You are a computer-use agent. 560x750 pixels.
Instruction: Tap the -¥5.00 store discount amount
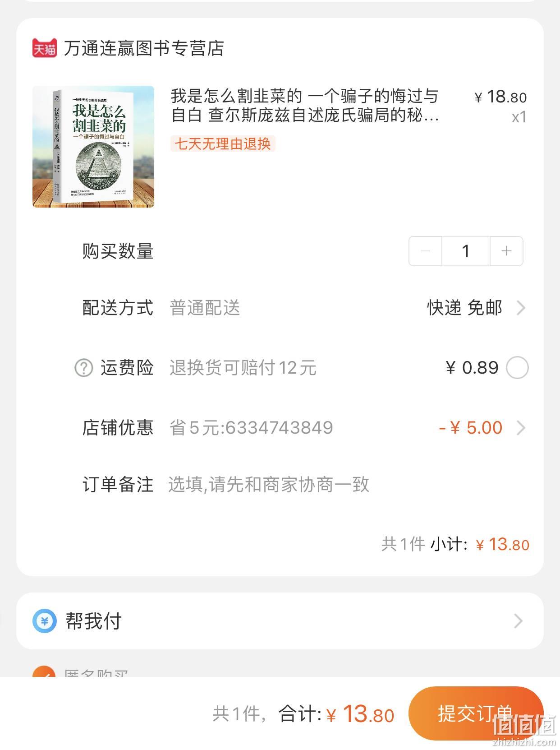point(471,427)
